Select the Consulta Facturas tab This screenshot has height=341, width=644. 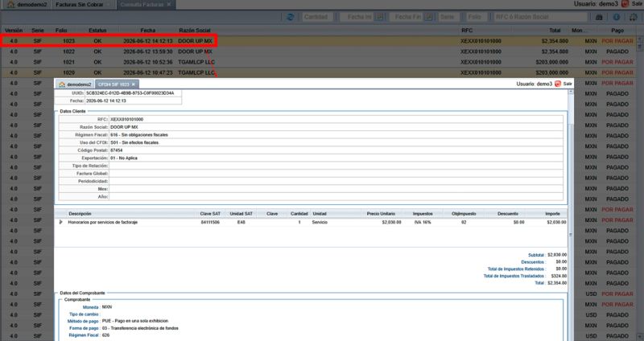146,5
